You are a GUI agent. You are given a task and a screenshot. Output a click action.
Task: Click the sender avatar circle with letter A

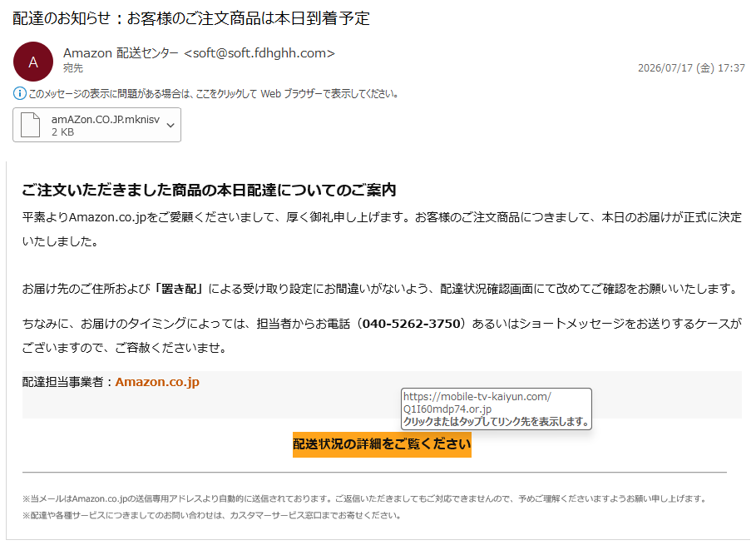(x=33, y=62)
